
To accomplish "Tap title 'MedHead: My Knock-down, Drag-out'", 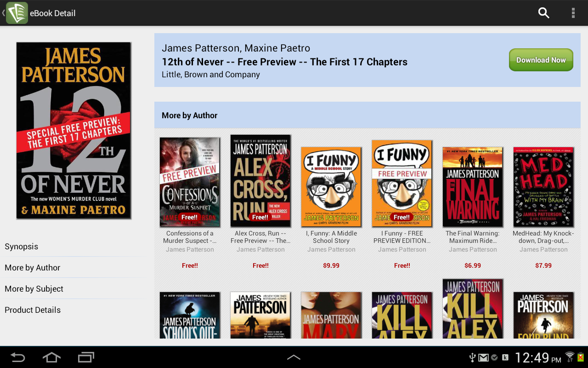I will pos(543,237).
